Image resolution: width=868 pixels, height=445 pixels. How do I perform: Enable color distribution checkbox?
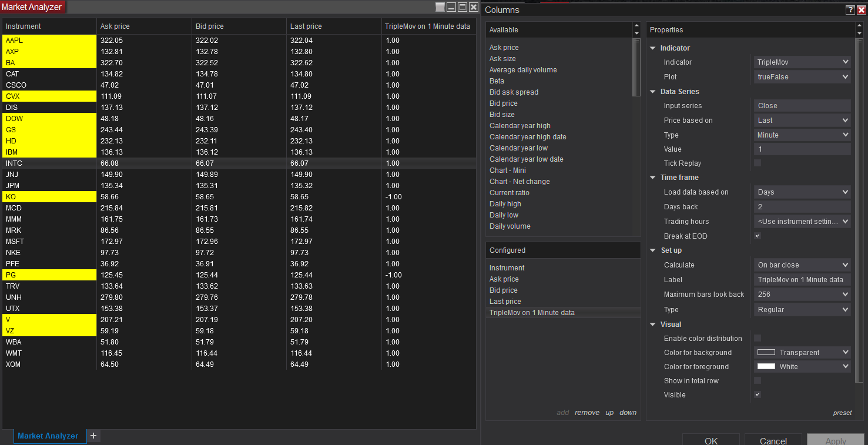(x=758, y=338)
